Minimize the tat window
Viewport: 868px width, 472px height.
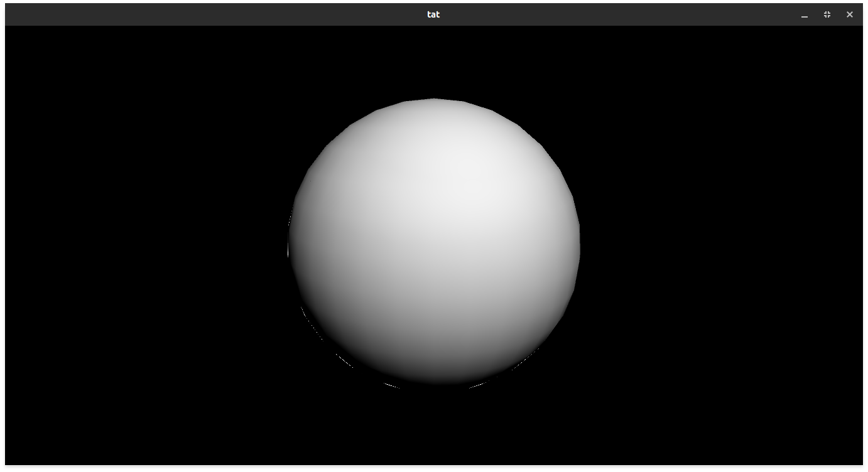(x=805, y=14)
